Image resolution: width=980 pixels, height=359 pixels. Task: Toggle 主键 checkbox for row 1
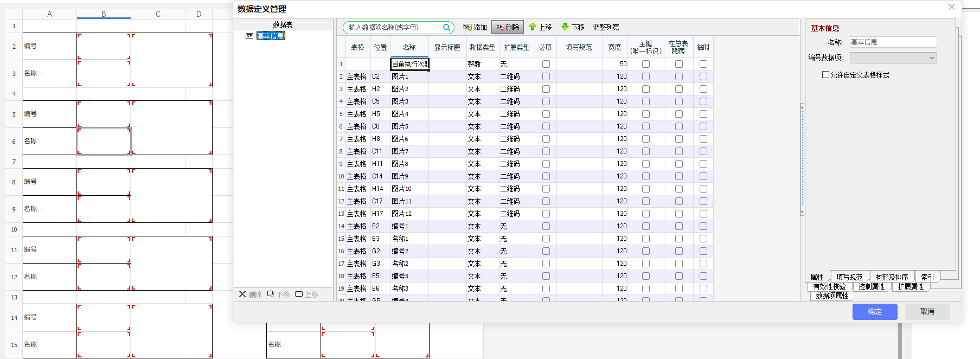(x=646, y=64)
